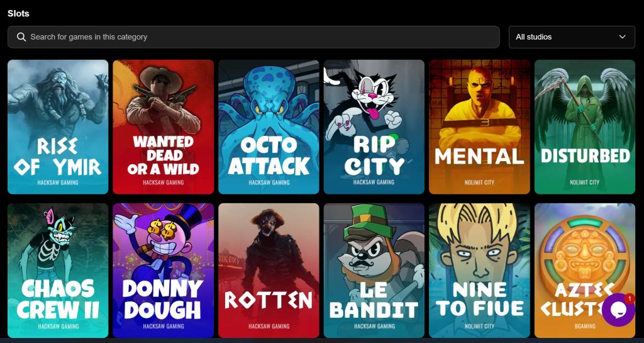Focus the Search for games input field

point(253,37)
